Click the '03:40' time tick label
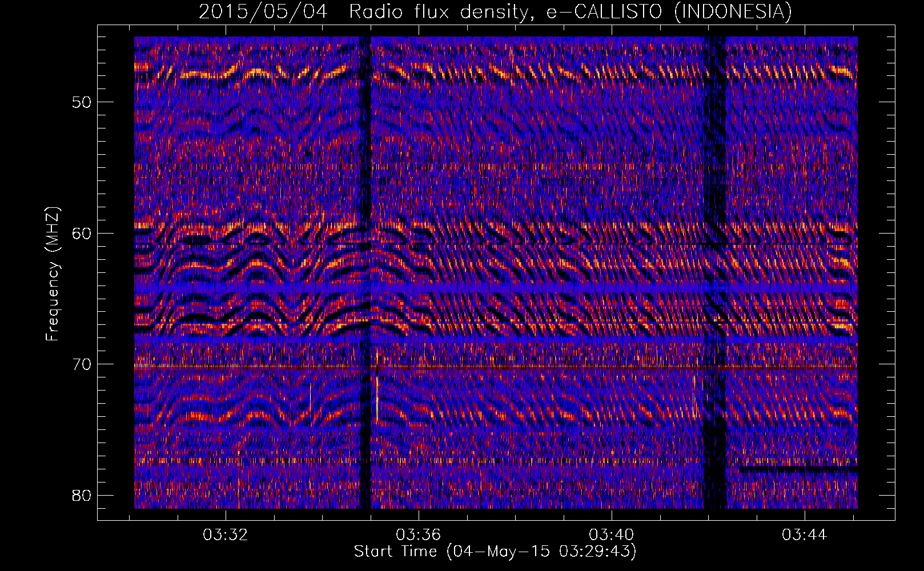Viewport: 924px width, 571px height. 612,534
